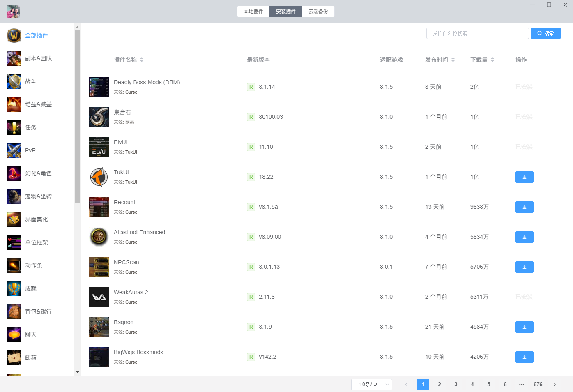Open Deadly Boss Mods (DBM) entry
This screenshot has height=392, width=573.
(147, 83)
